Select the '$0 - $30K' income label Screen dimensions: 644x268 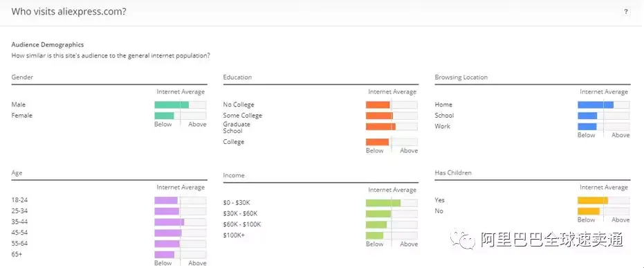(x=237, y=203)
